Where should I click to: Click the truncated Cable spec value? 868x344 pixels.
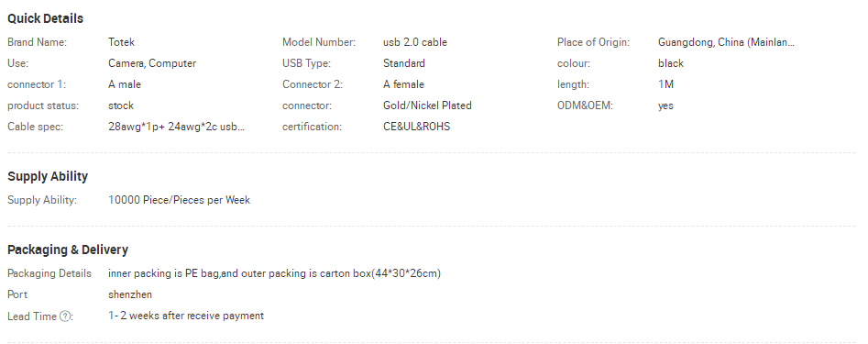point(177,127)
